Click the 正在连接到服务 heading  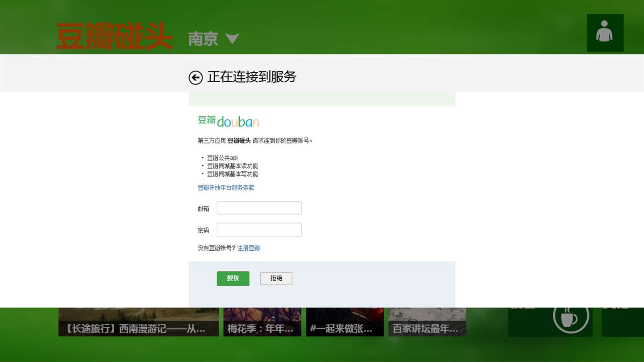pos(252,77)
